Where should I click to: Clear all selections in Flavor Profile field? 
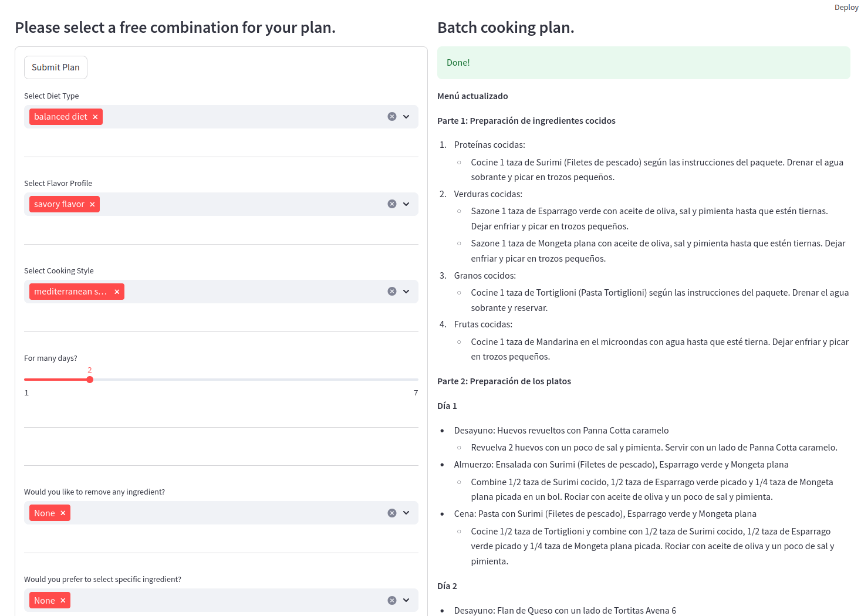pyautogui.click(x=391, y=204)
